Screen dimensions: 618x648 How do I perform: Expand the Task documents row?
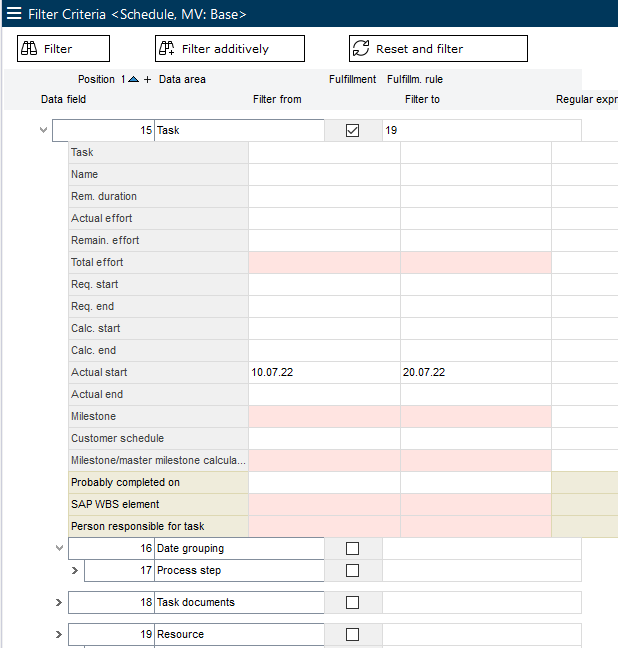pos(59,602)
